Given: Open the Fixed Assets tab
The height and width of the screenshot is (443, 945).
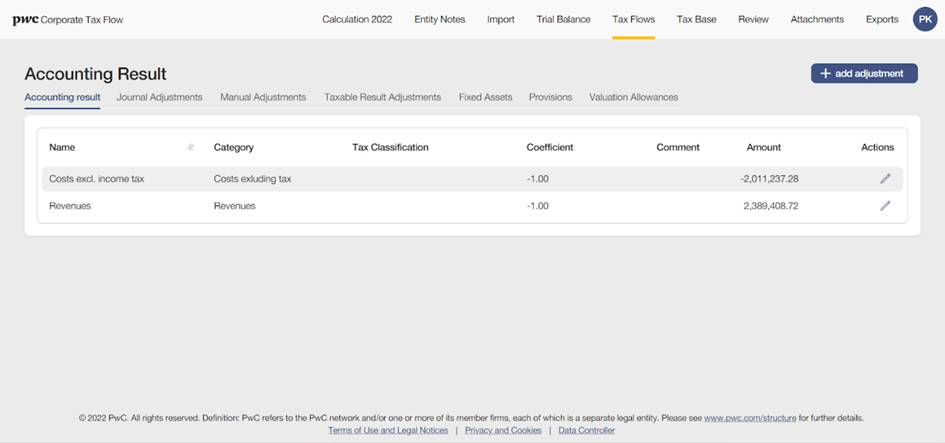Looking at the screenshot, I should [485, 97].
